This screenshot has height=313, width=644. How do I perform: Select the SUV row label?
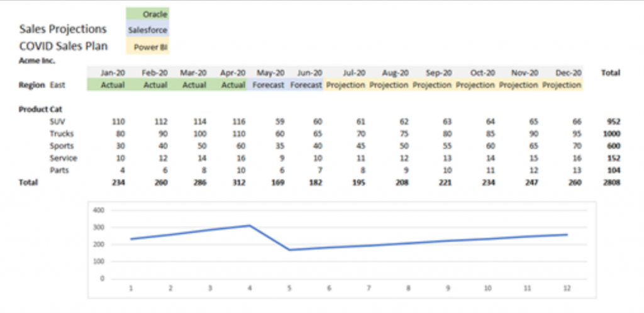pyautogui.click(x=57, y=122)
